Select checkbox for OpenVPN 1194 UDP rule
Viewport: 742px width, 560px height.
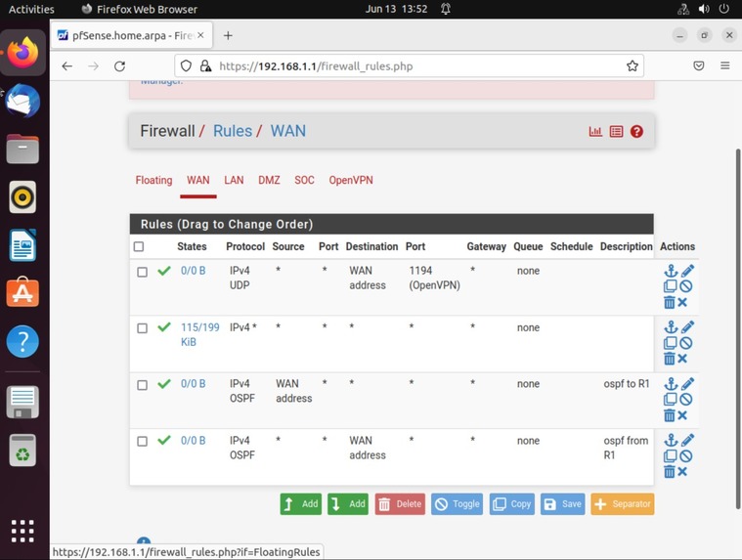142,272
